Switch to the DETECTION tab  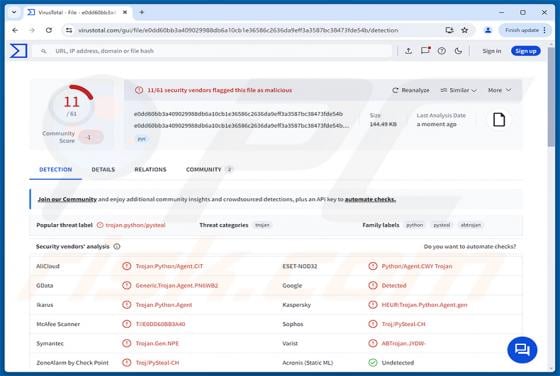(56, 170)
